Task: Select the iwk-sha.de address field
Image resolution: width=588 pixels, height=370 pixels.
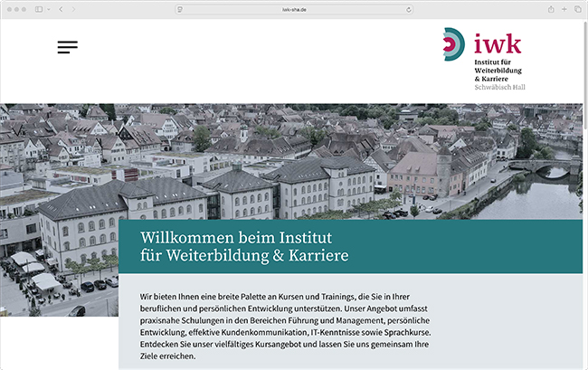Action: (x=294, y=9)
